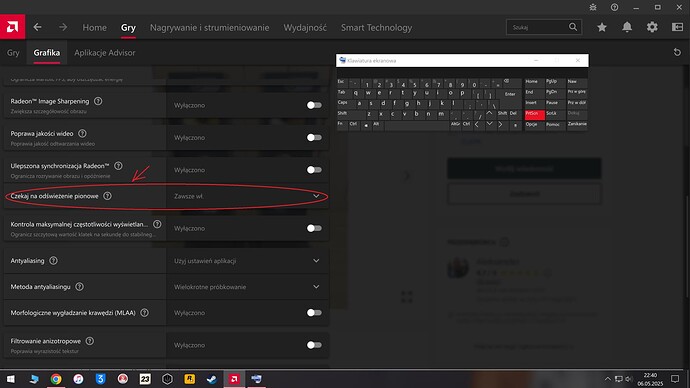Open Steam from the taskbar
This screenshot has height=388, width=690.
coord(212,379)
